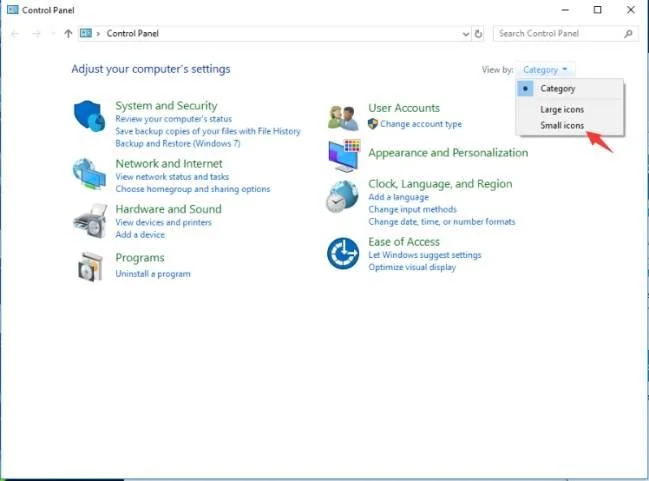Click the UAC shield beside Change account type

(x=373, y=124)
